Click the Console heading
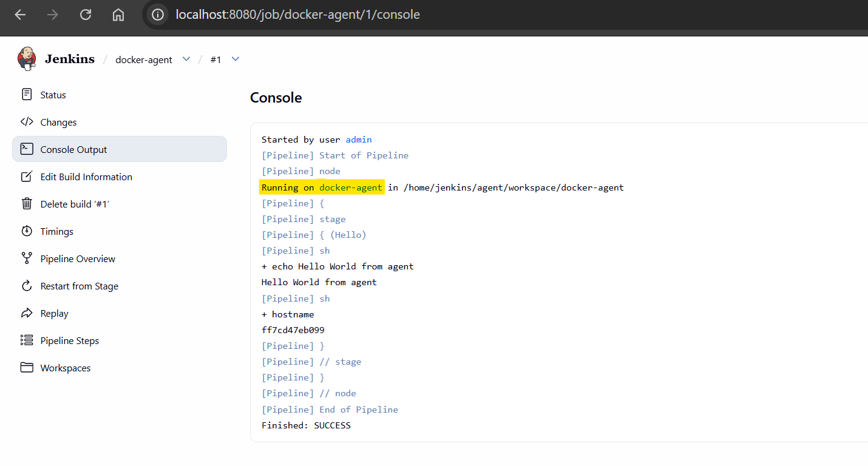 click(x=276, y=98)
